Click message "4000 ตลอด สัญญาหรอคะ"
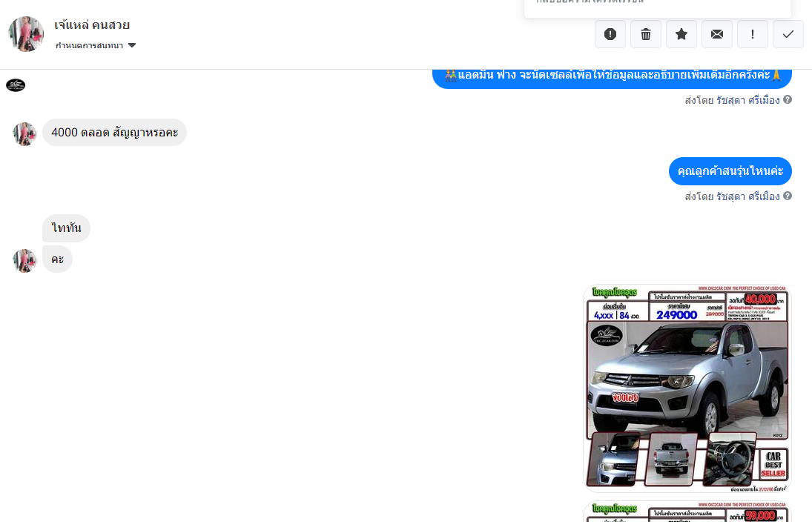 [x=114, y=133]
